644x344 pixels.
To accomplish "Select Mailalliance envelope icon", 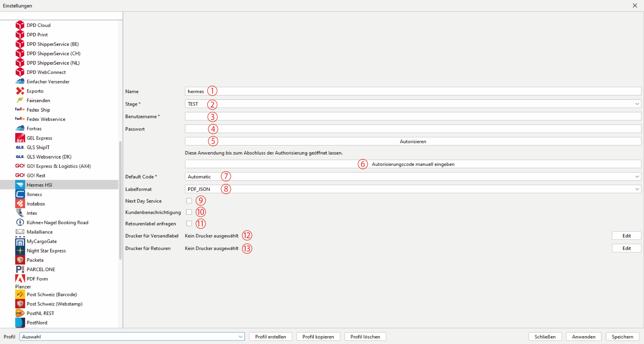I will coord(20,232).
